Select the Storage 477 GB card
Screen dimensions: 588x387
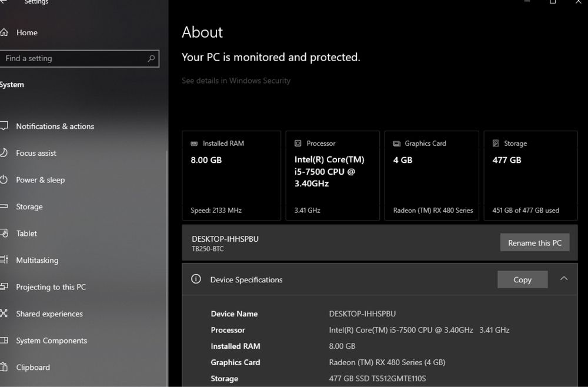pos(530,175)
